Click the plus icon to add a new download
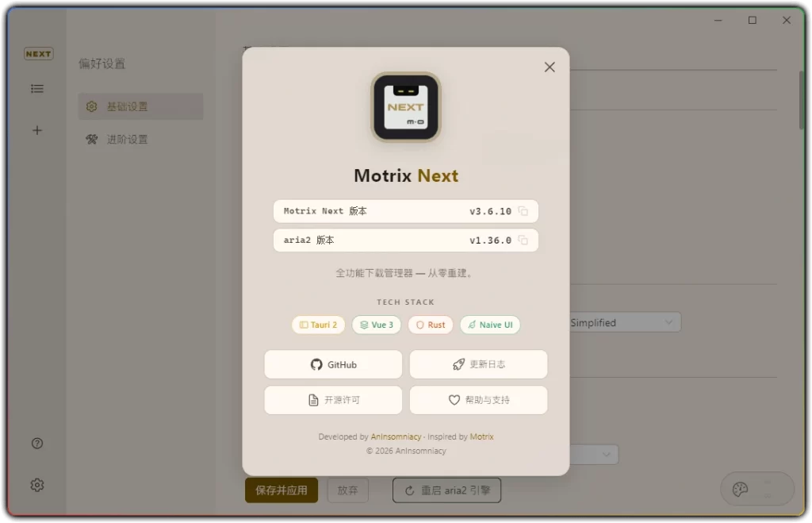 click(36, 130)
